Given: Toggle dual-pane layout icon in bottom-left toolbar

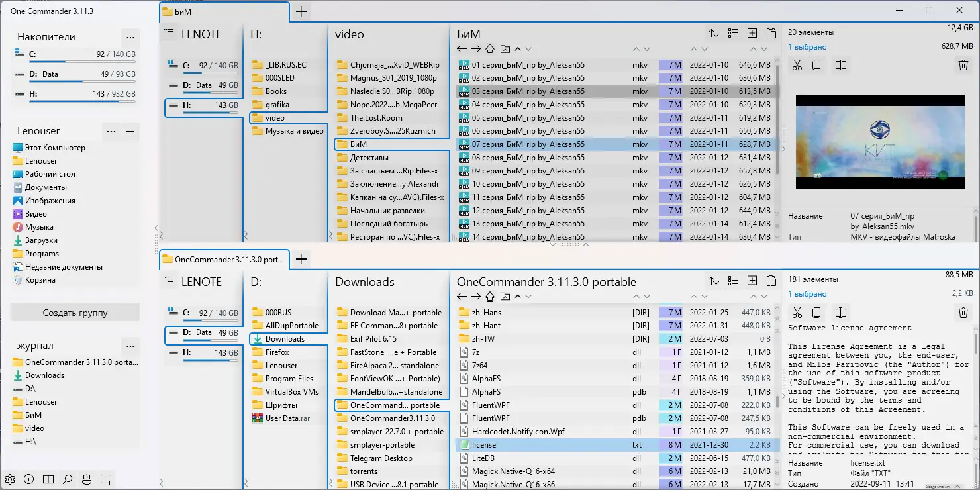Looking at the screenshot, I should 48,479.
